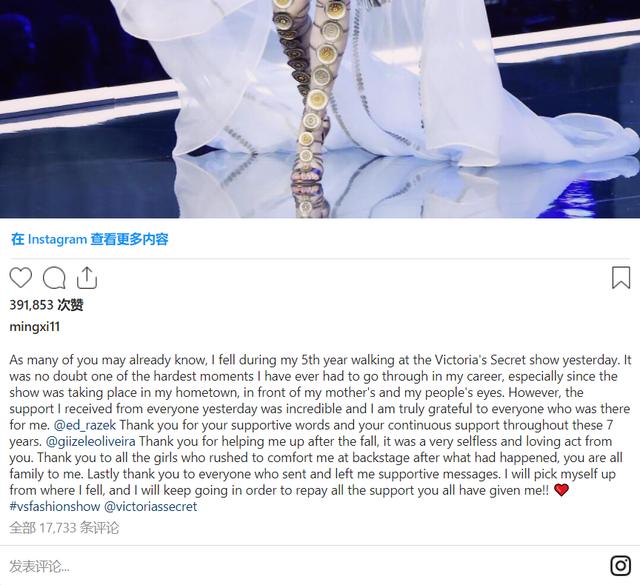Screen dimensions: 640x585
Task: Open the #vsfashionshow hashtag
Action: coord(55,507)
